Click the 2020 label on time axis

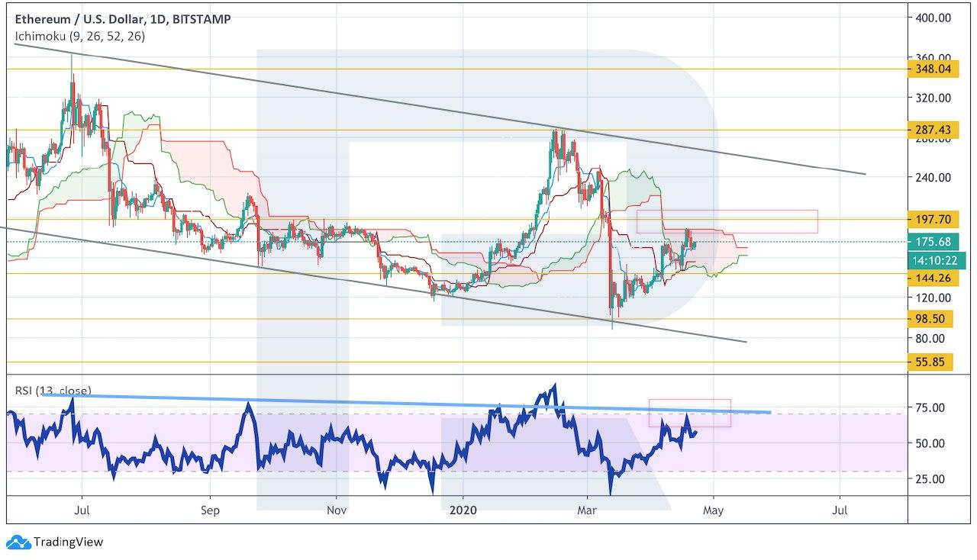(463, 509)
